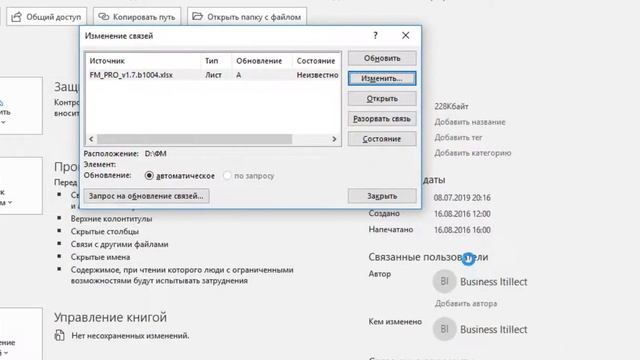Viewport: 640px width, 360px height.
Task: Click the Напечатано date 16.08.2016 16:00
Action: [462, 230]
